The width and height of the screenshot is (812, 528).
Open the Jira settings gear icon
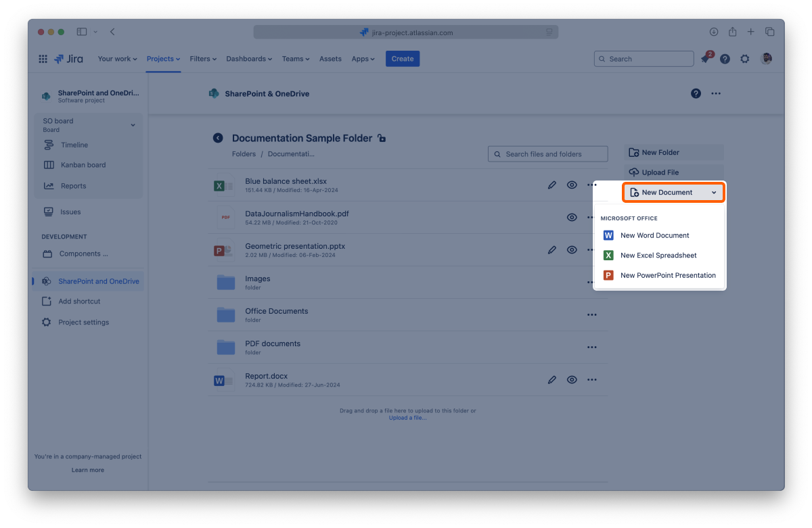(x=744, y=59)
